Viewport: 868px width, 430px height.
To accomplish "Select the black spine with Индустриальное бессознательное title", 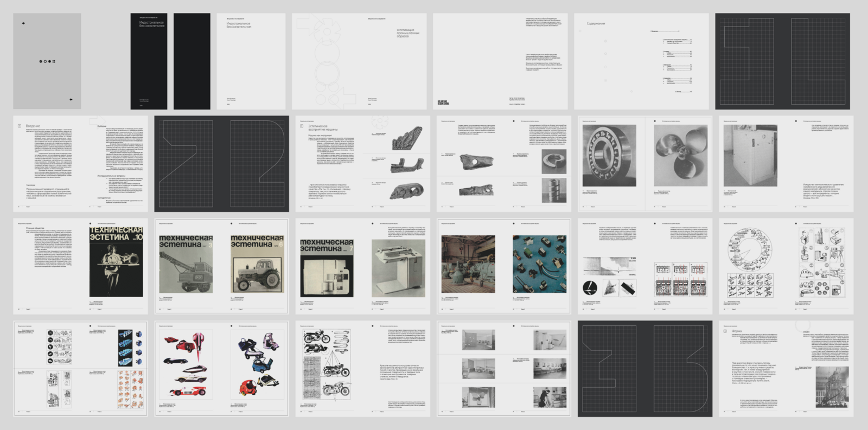I will [149, 61].
